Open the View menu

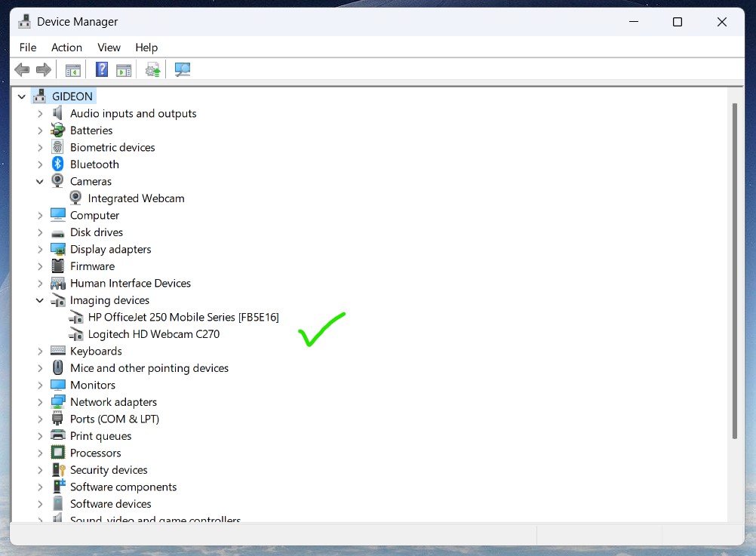(109, 48)
